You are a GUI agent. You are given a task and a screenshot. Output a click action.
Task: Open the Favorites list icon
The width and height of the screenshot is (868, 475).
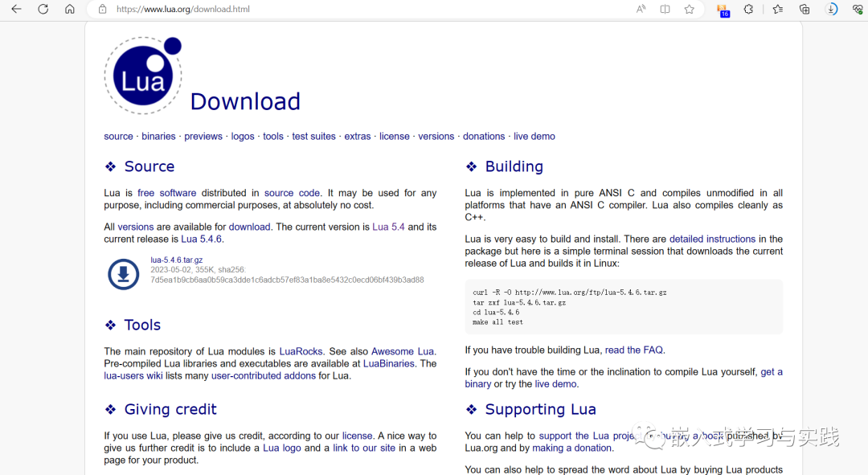778,9
